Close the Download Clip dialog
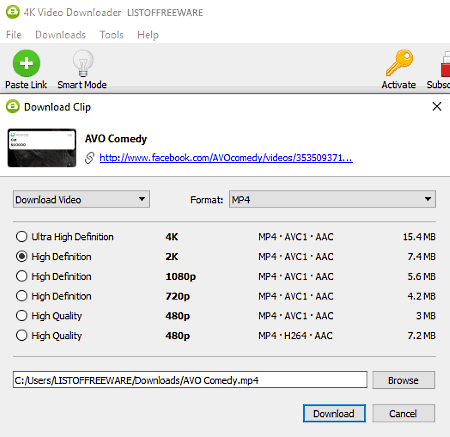 pyautogui.click(x=437, y=107)
